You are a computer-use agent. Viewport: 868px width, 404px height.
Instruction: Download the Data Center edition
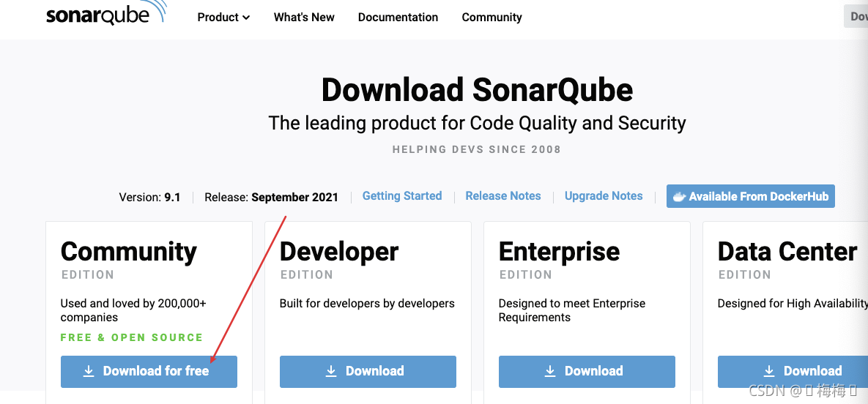coord(793,371)
